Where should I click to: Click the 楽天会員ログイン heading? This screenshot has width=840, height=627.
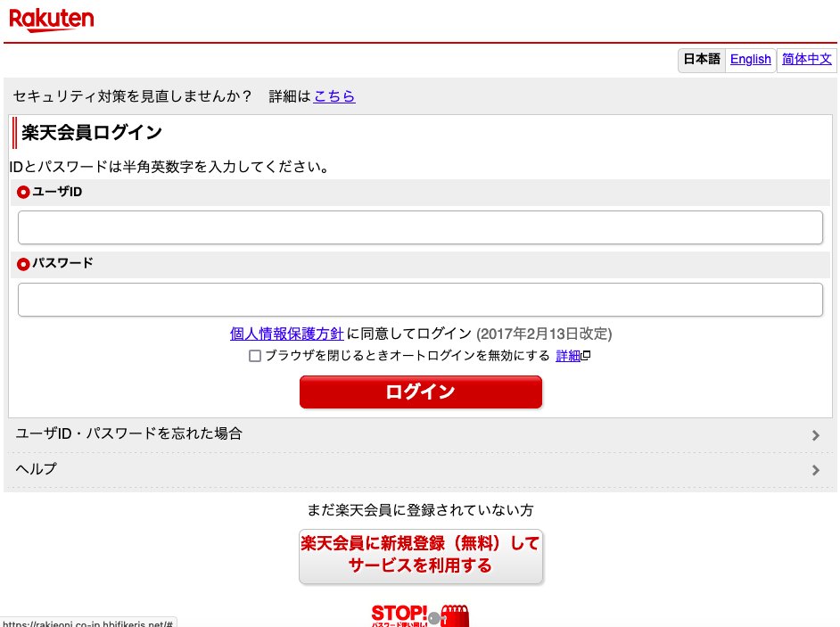[92, 132]
